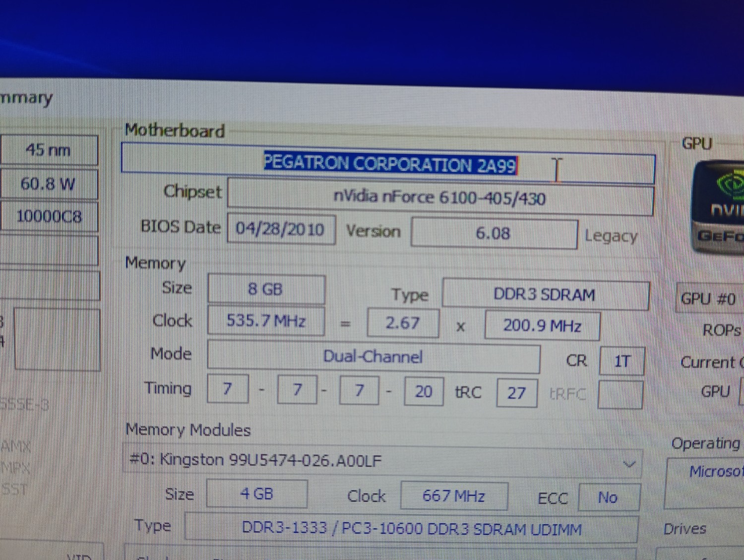
Task: Click the timing value 20 box
Action: pos(424,391)
